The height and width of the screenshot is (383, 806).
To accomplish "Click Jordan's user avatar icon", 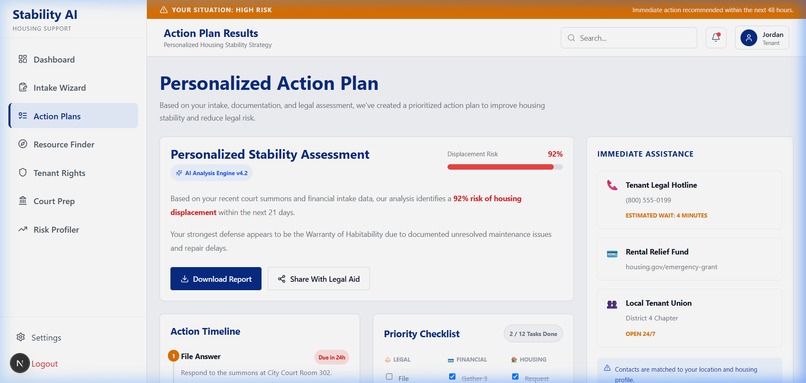I will coord(748,38).
